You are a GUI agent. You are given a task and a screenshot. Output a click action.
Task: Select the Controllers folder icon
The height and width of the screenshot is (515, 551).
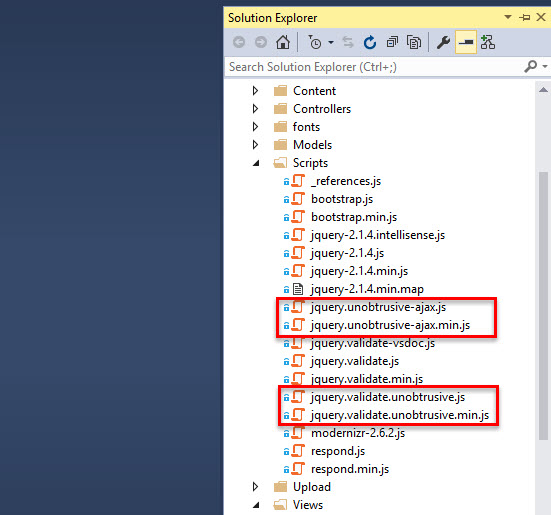(x=280, y=109)
